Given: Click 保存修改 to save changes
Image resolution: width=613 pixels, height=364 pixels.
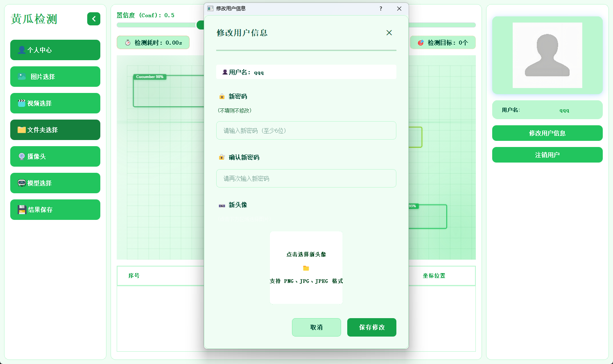Looking at the screenshot, I should point(372,327).
